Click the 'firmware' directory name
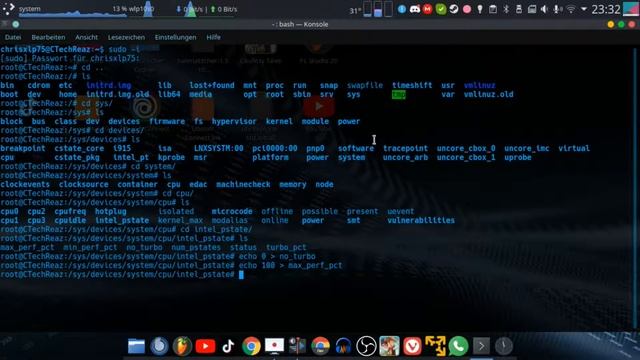The height and width of the screenshot is (360, 640). (167, 122)
